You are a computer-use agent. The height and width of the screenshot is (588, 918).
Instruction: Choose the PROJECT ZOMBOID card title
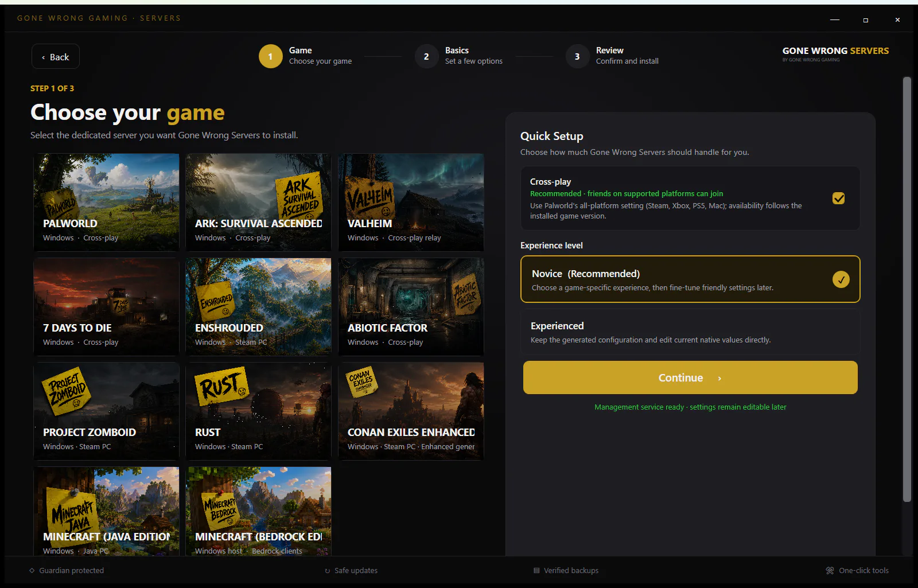pyautogui.click(x=90, y=433)
